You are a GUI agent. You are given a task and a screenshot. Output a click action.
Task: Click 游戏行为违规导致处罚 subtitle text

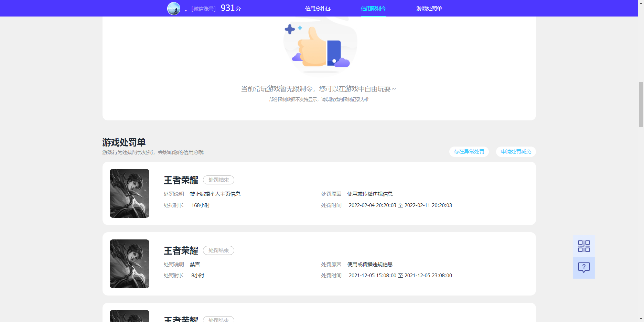(x=153, y=152)
